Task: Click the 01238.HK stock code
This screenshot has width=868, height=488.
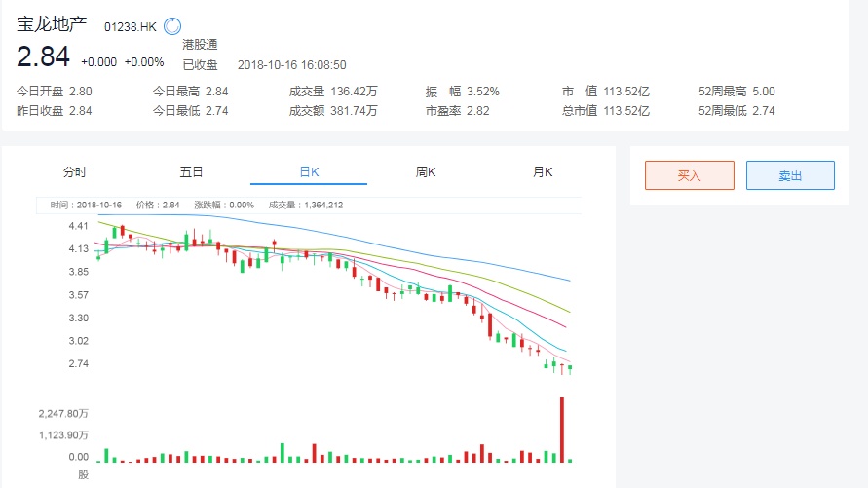Action: pos(131,27)
